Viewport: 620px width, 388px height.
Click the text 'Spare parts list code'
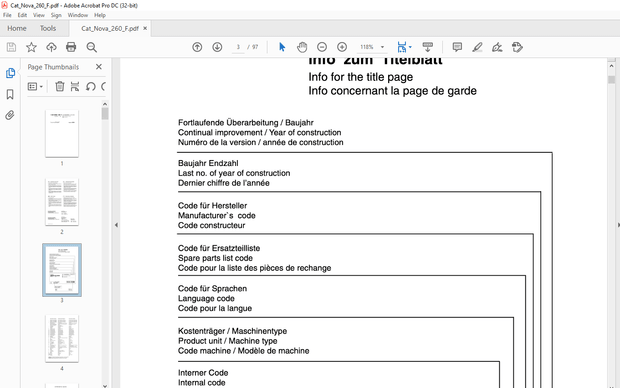[x=215, y=258]
